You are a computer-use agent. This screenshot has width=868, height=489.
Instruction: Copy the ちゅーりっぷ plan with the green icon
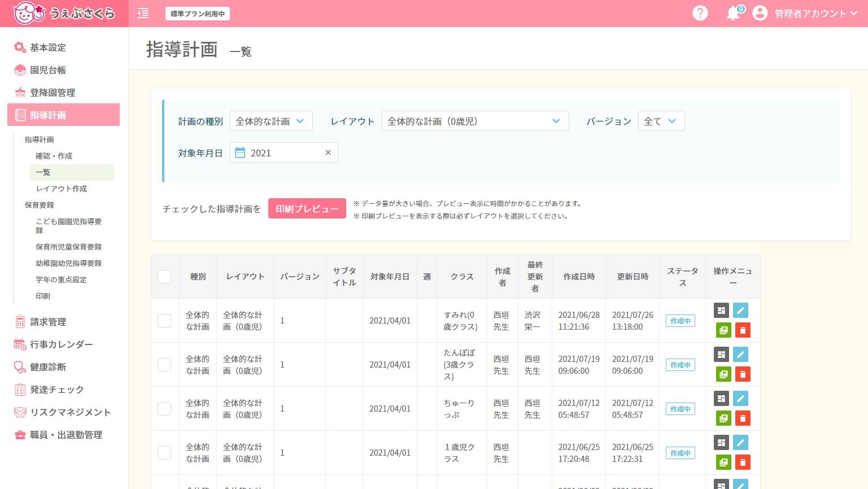(x=723, y=418)
